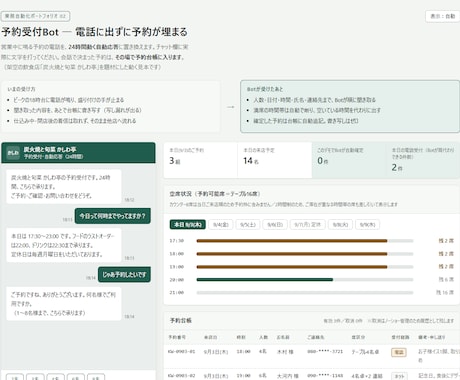Click the 0 件 Bot auto-confirmed stat card
This screenshot has height=380, width=460.
pyautogui.click(x=349, y=160)
